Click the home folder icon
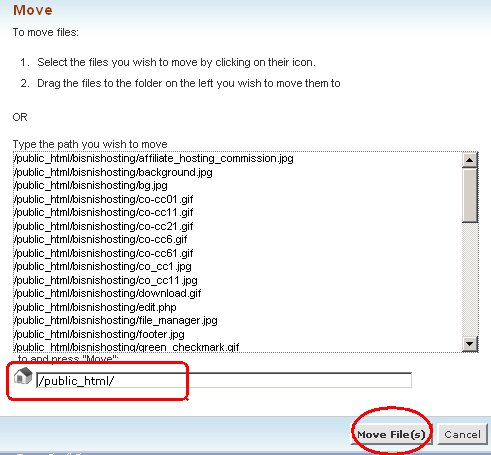 (x=23, y=376)
